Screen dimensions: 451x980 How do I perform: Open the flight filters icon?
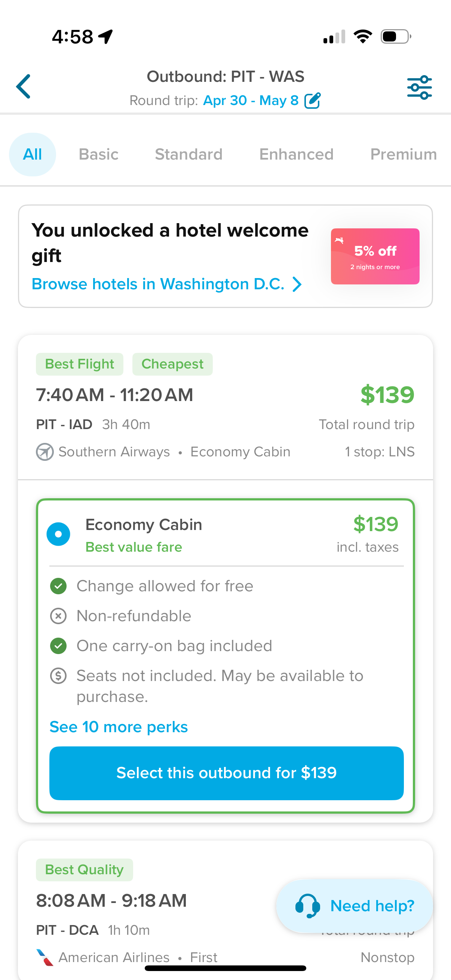point(419,87)
